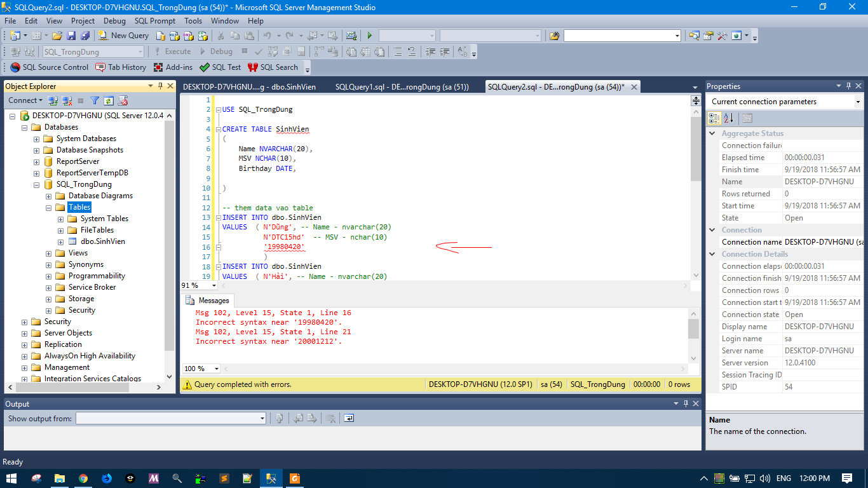The image size is (868, 488).
Task: Collapse the Aggregate Status section in Properties
Action: coord(713,133)
